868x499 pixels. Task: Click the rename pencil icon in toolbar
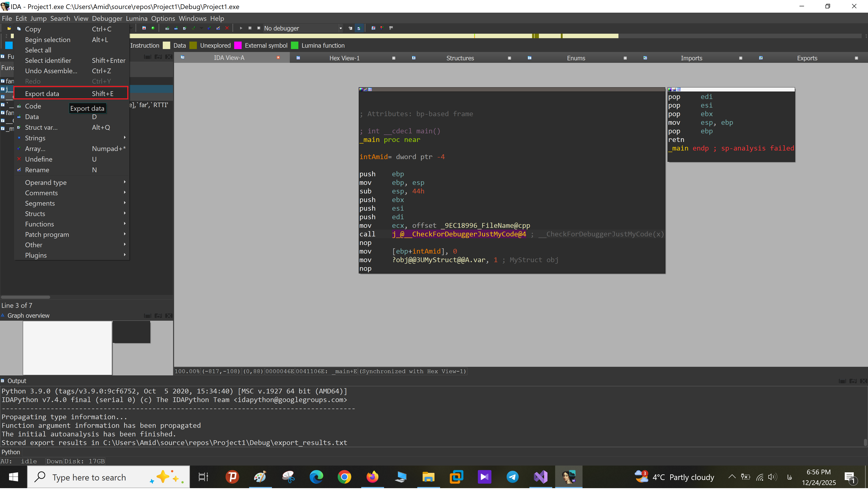click(218, 28)
